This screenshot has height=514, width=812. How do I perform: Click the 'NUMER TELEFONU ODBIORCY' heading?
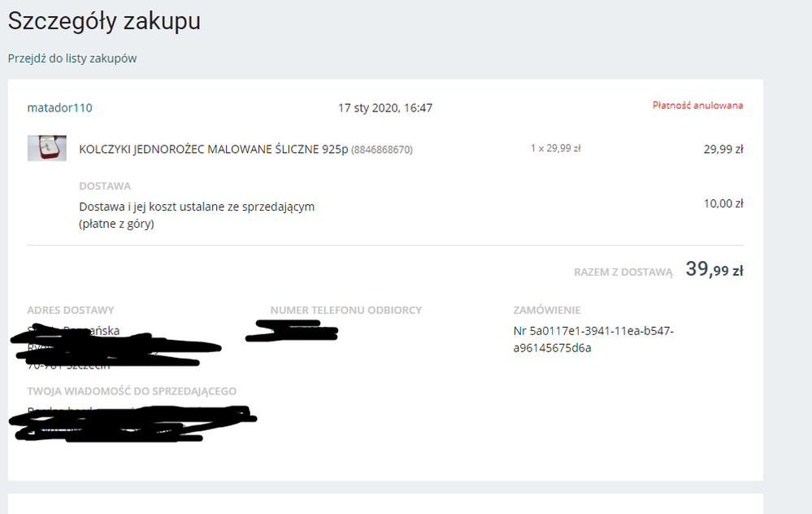[x=346, y=310]
